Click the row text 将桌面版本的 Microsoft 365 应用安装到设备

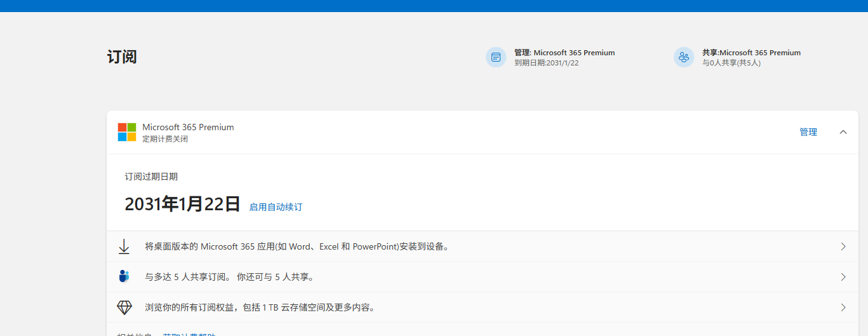[297, 246]
